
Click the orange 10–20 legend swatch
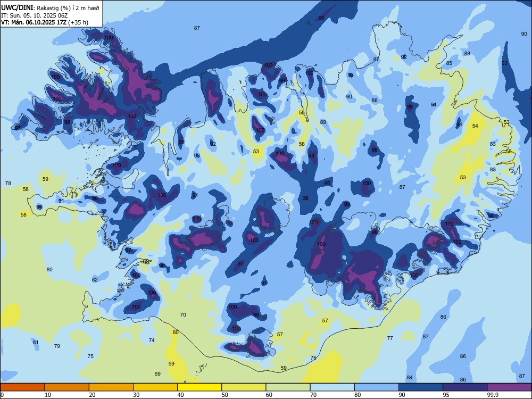coord(67,387)
